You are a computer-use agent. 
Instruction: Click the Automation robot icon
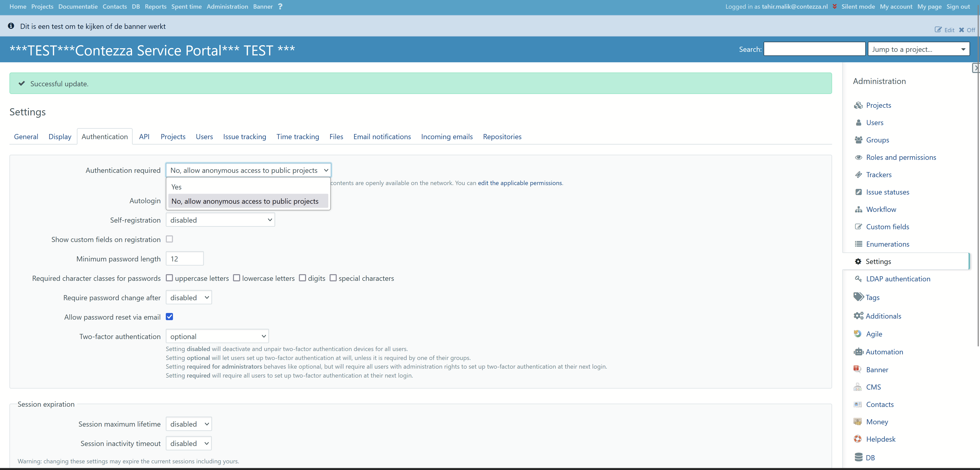[858, 352]
